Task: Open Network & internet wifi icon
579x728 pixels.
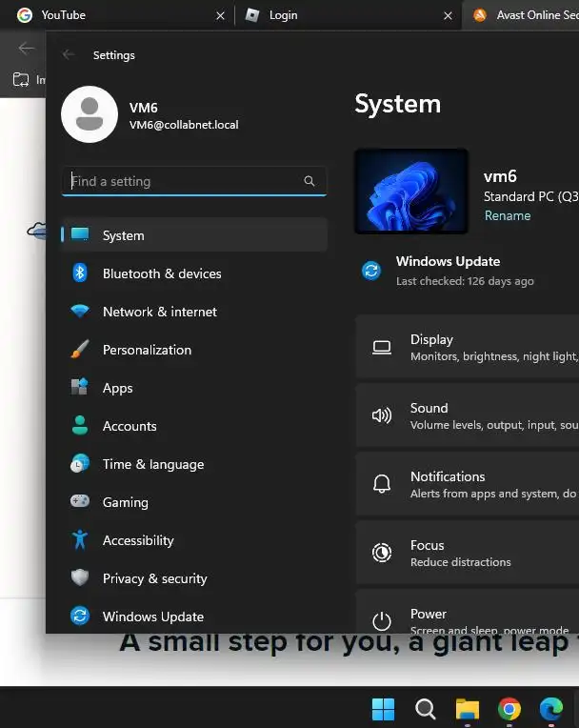Action: pyautogui.click(x=80, y=311)
